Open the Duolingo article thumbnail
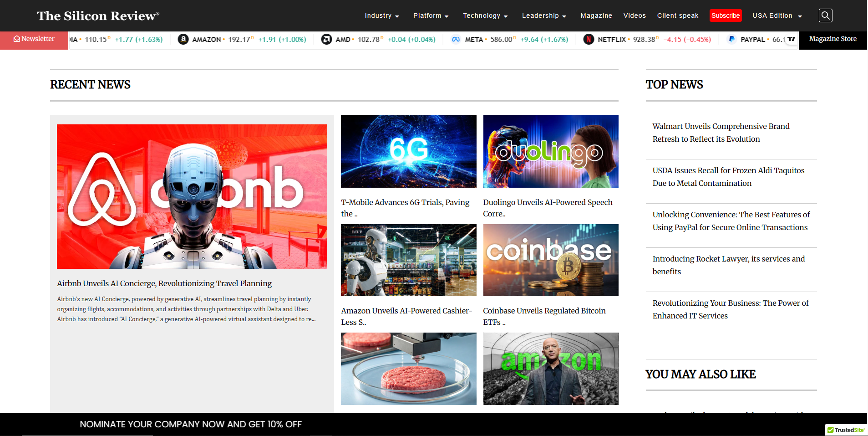The height and width of the screenshot is (436, 868). coord(550,151)
